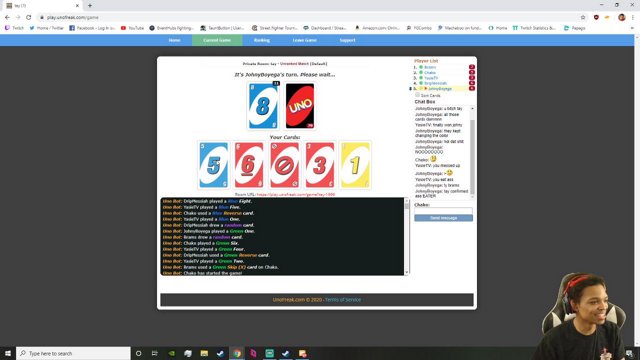Toggle the Sort Cards checkbox
Image resolution: width=640 pixels, height=360 pixels.
click(x=417, y=95)
